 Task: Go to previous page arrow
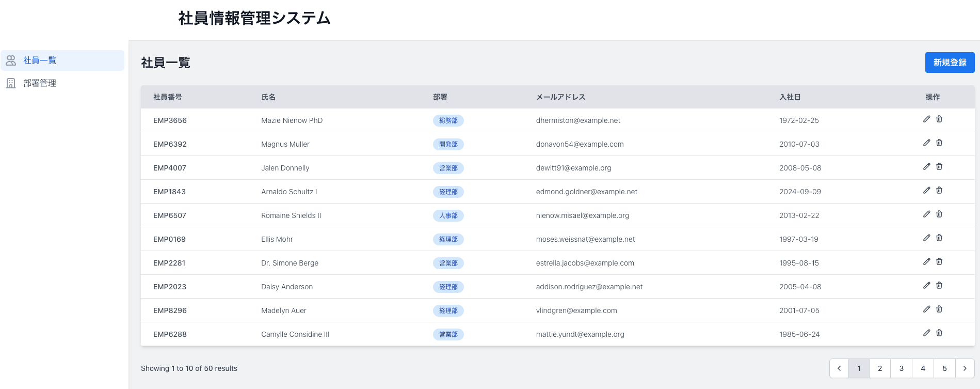pyautogui.click(x=839, y=368)
